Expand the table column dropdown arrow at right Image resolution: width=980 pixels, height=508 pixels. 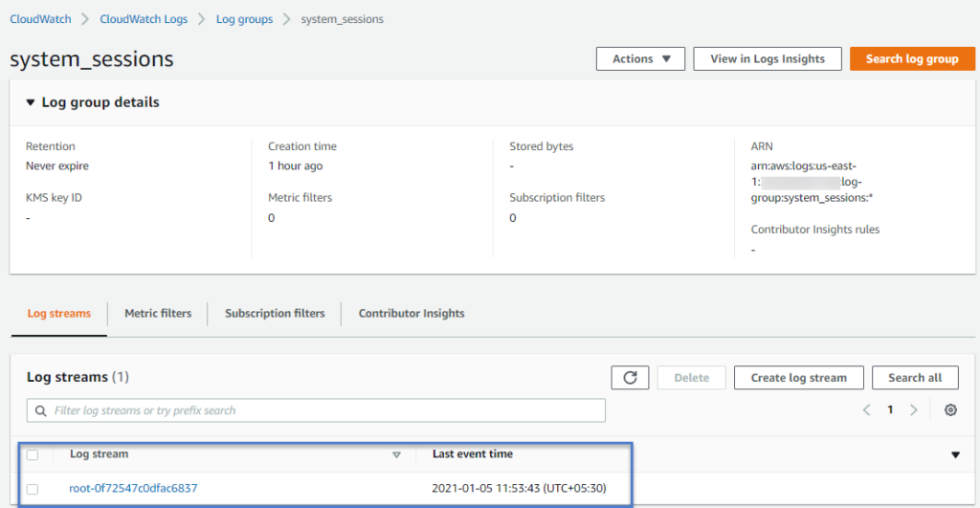tap(956, 454)
